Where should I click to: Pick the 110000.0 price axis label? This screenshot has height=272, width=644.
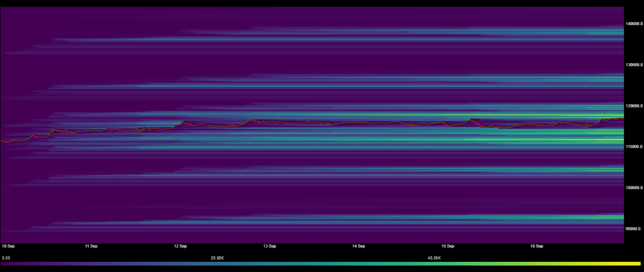point(634,147)
